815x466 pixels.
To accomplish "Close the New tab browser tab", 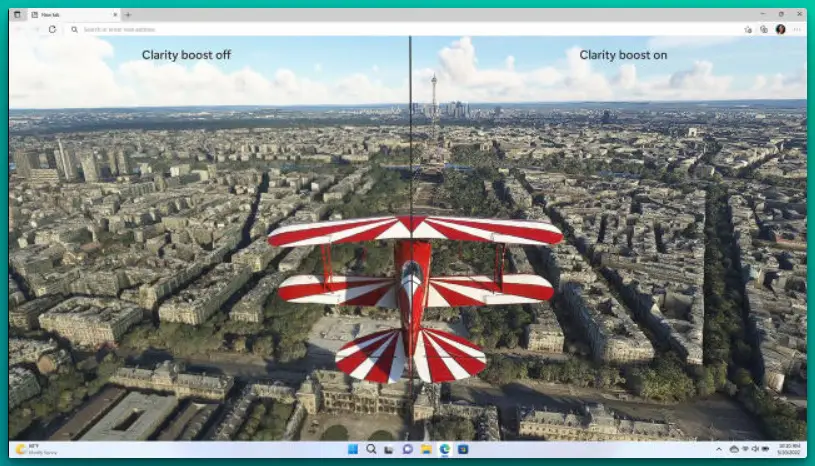I will pos(115,15).
